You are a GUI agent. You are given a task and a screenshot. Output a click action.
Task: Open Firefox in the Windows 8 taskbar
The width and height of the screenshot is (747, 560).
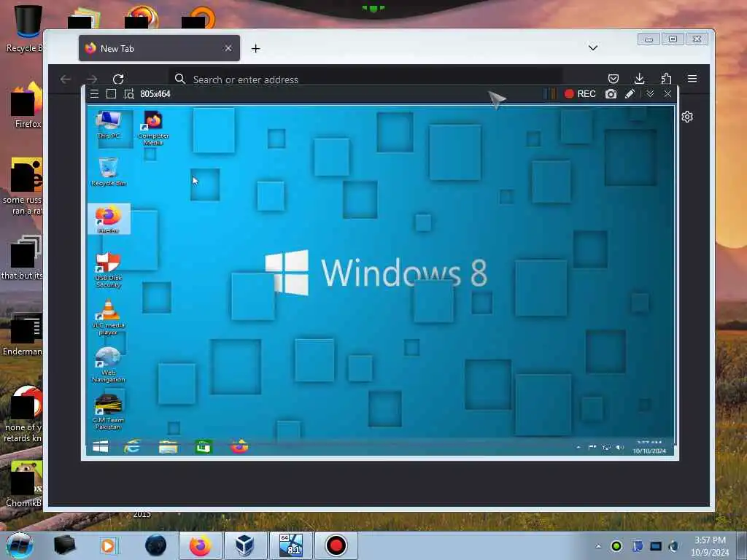click(239, 447)
